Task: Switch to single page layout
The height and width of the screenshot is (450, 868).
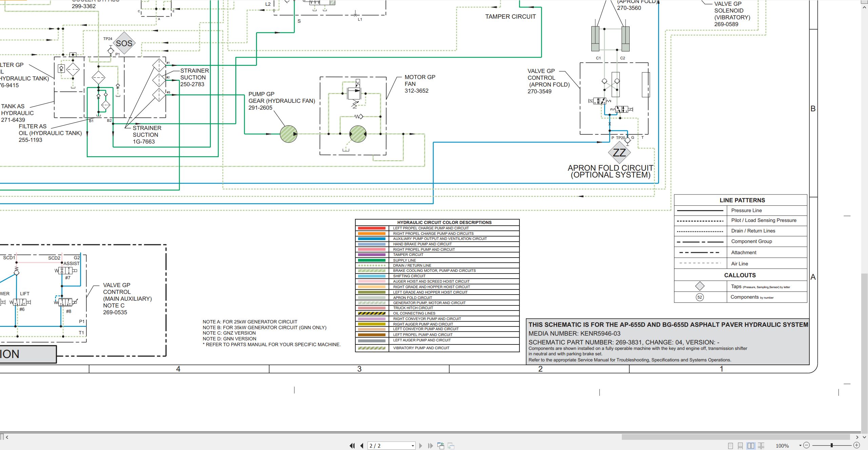Action: (x=730, y=446)
